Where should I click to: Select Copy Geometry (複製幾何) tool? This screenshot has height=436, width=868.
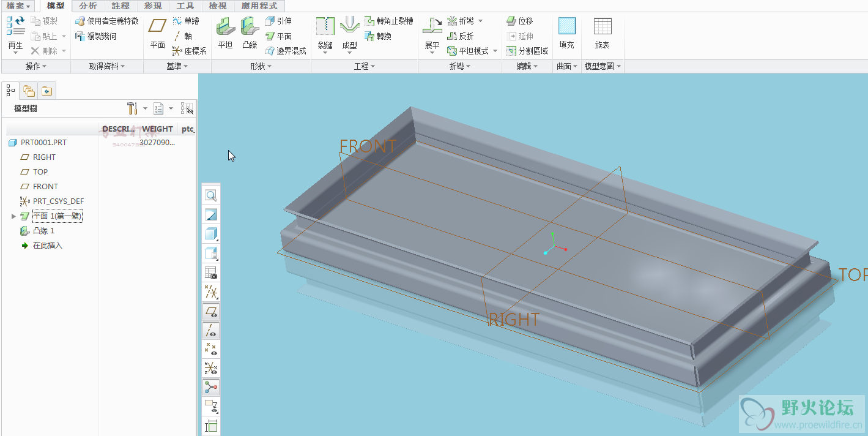tap(95, 36)
